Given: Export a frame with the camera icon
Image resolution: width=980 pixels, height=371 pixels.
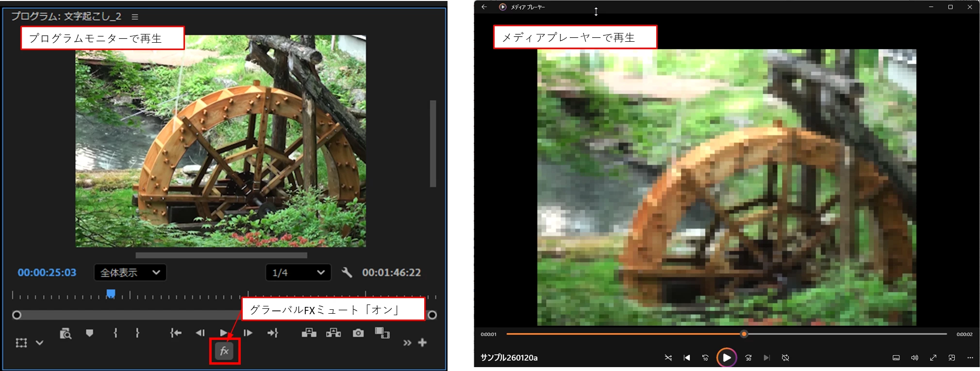Looking at the screenshot, I should (x=358, y=333).
